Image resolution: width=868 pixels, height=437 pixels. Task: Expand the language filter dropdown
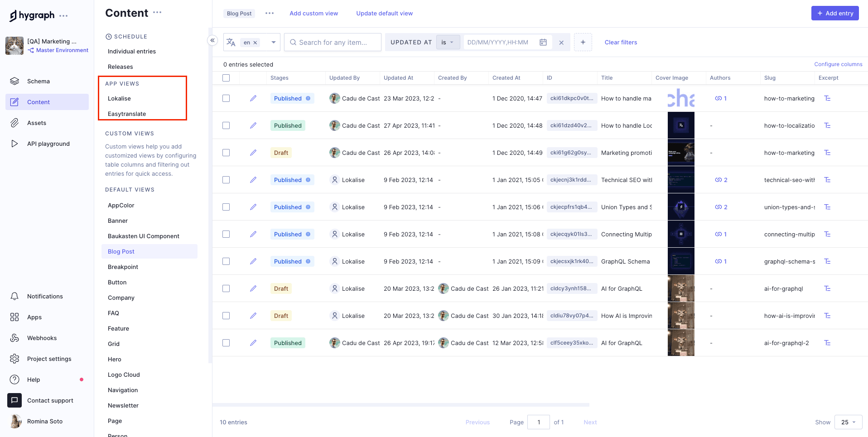pos(273,42)
